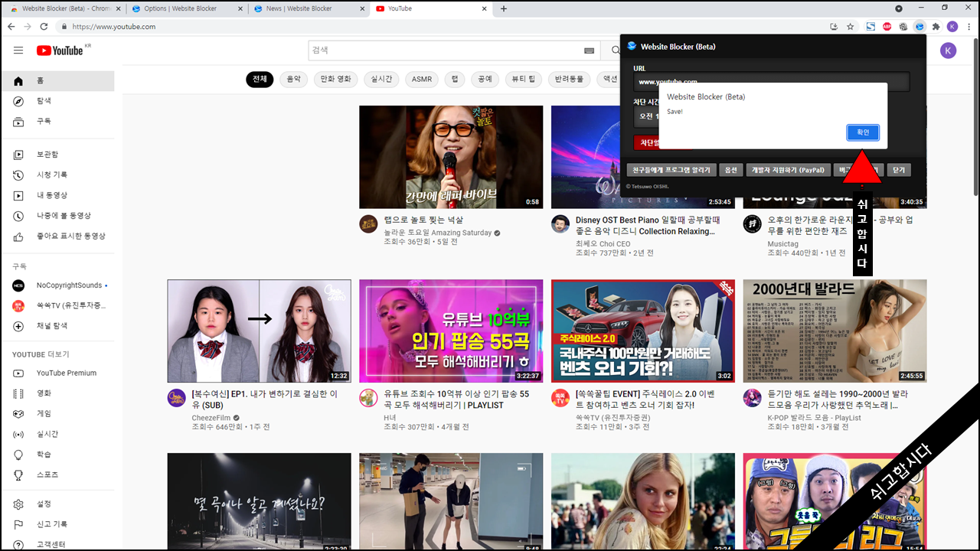980x551 pixels.
Task: Select the 실시간 filter chip
Action: pyautogui.click(x=381, y=79)
